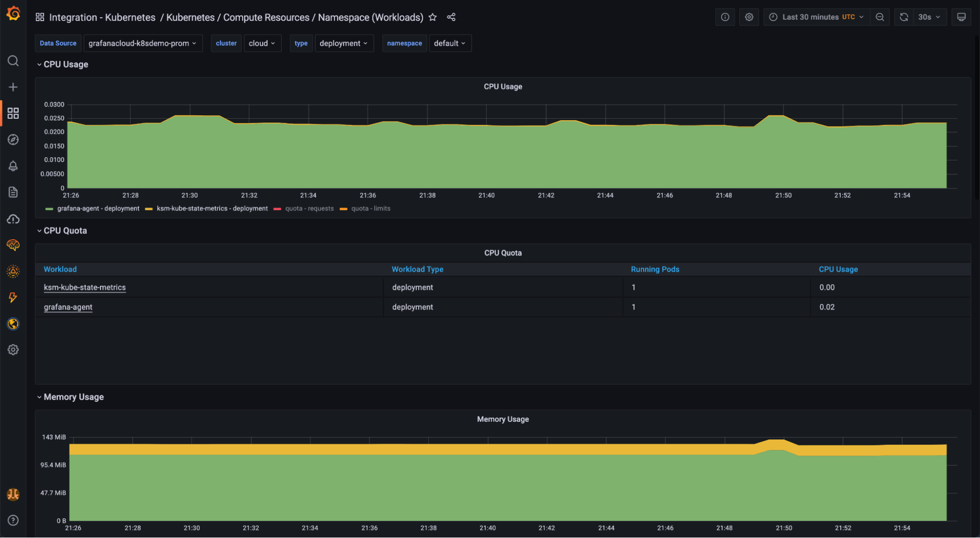Open the 30s refresh interval menu
Viewport: 980px width, 538px height.
coord(929,17)
